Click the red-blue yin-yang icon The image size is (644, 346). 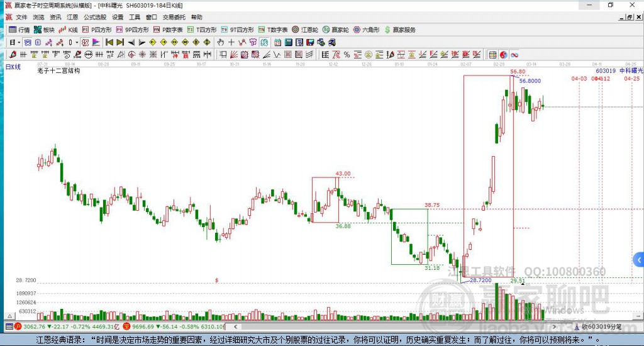tap(503, 55)
